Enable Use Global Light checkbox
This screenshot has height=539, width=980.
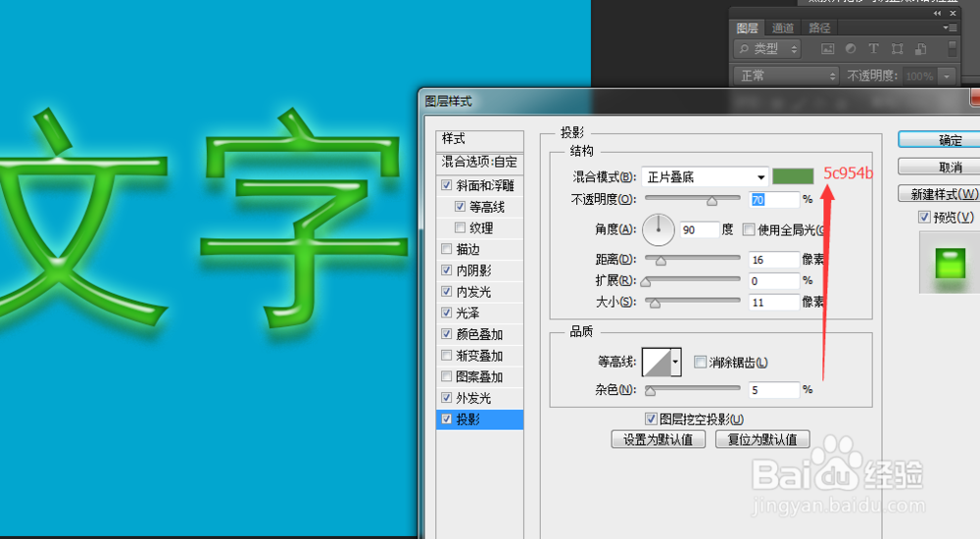(748, 229)
